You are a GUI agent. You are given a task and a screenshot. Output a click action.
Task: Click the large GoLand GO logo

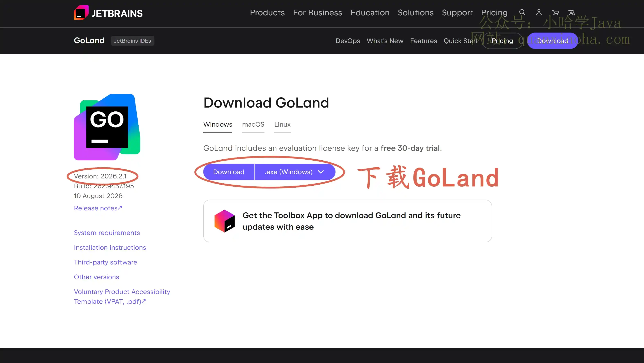(x=107, y=127)
